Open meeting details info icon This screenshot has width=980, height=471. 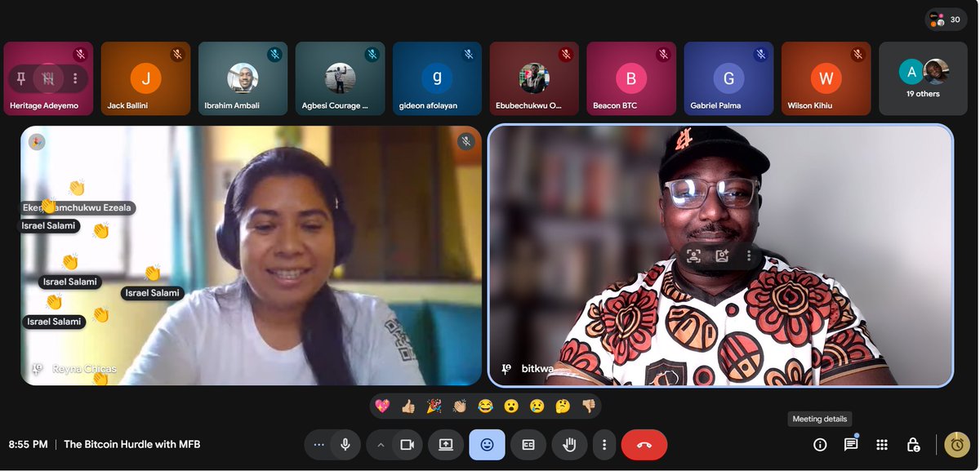pyautogui.click(x=820, y=445)
